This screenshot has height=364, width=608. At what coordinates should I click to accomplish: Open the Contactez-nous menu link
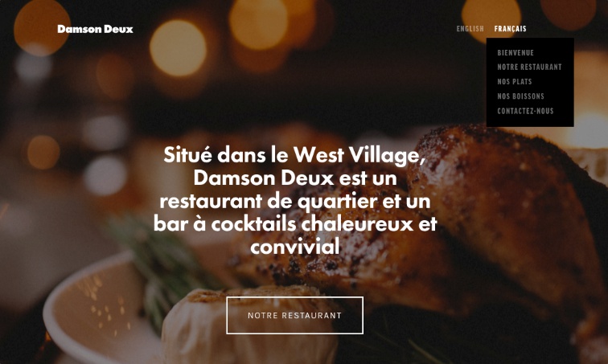525,111
